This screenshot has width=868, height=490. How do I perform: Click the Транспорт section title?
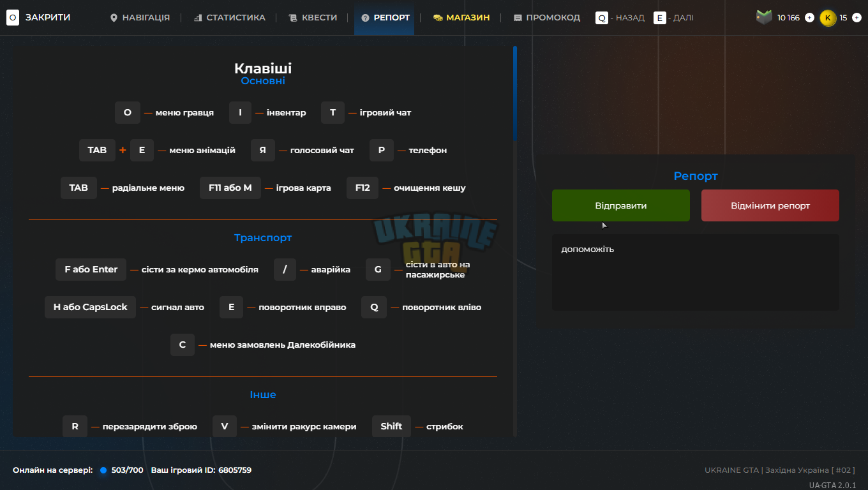point(263,237)
